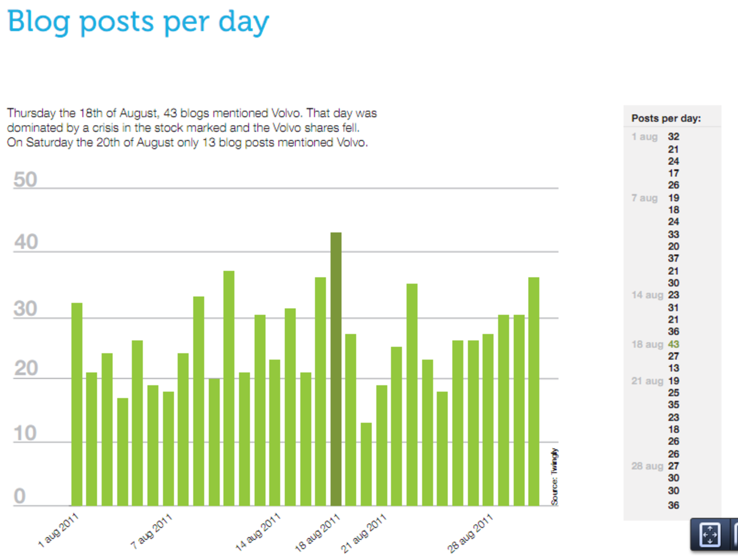Image resolution: width=738 pixels, height=560 pixels.
Task: Click the 'Blog posts per day' title
Action: tap(138, 22)
